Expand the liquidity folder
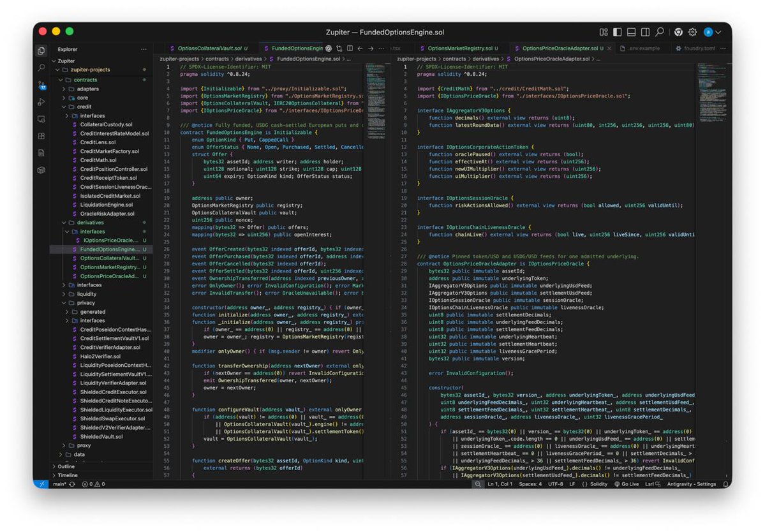765x532 pixels. pyautogui.click(x=86, y=294)
